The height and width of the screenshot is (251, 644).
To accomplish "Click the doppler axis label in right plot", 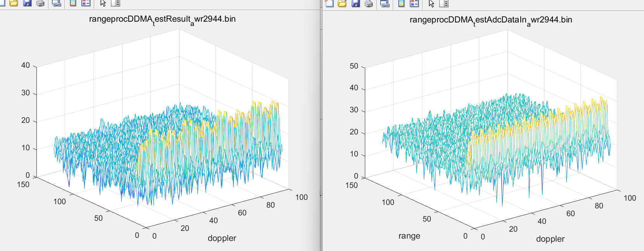I will (550, 239).
